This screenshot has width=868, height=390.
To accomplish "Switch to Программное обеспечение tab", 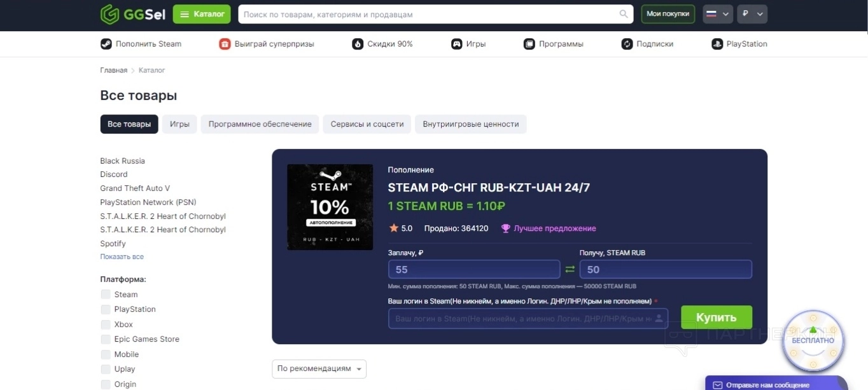I will click(260, 124).
